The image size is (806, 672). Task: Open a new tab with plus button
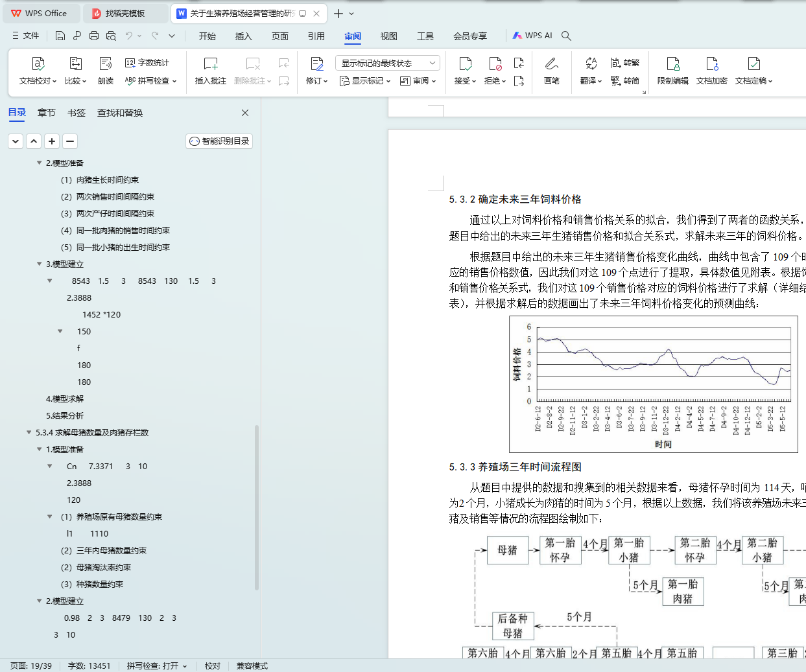338,13
